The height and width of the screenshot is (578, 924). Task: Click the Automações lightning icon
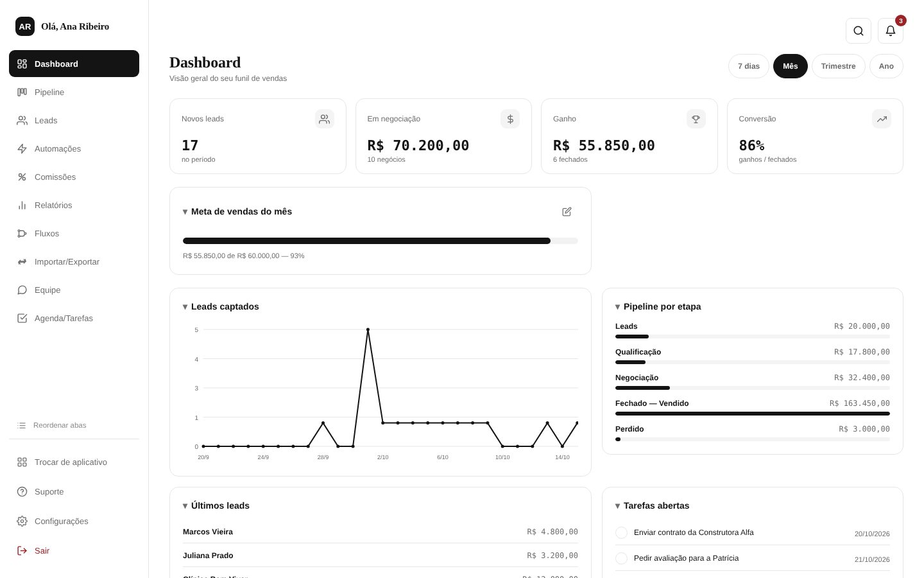[x=22, y=148]
